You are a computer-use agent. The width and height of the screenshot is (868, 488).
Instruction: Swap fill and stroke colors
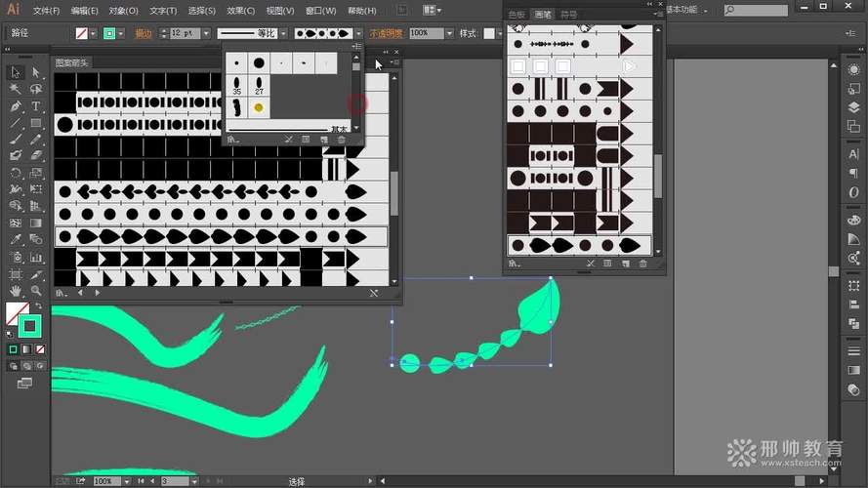(39, 306)
